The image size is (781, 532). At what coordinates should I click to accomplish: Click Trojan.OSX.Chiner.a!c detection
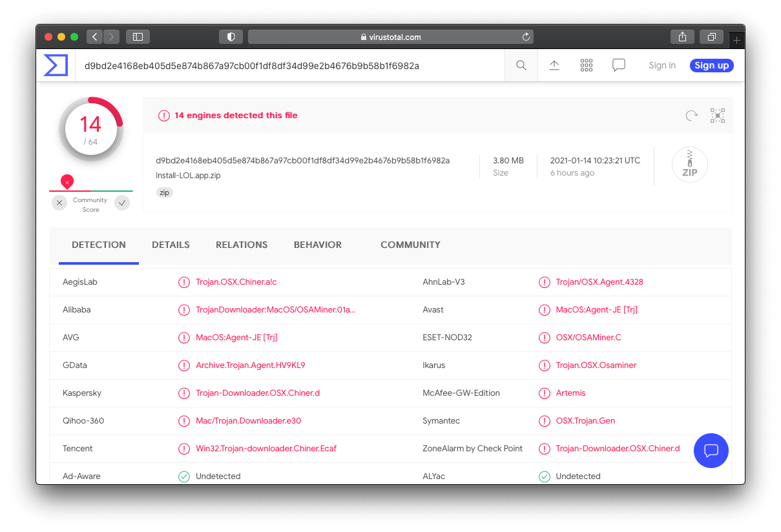click(x=236, y=282)
